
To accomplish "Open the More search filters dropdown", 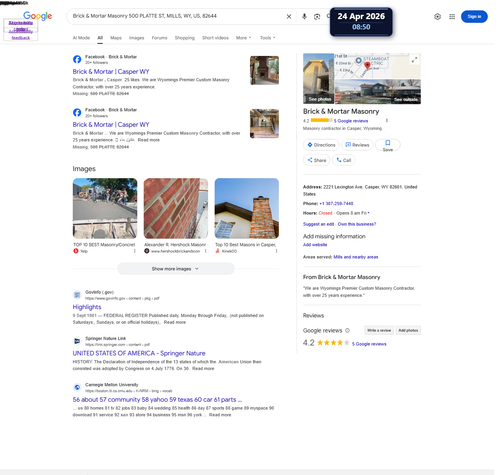I will point(243,38).
